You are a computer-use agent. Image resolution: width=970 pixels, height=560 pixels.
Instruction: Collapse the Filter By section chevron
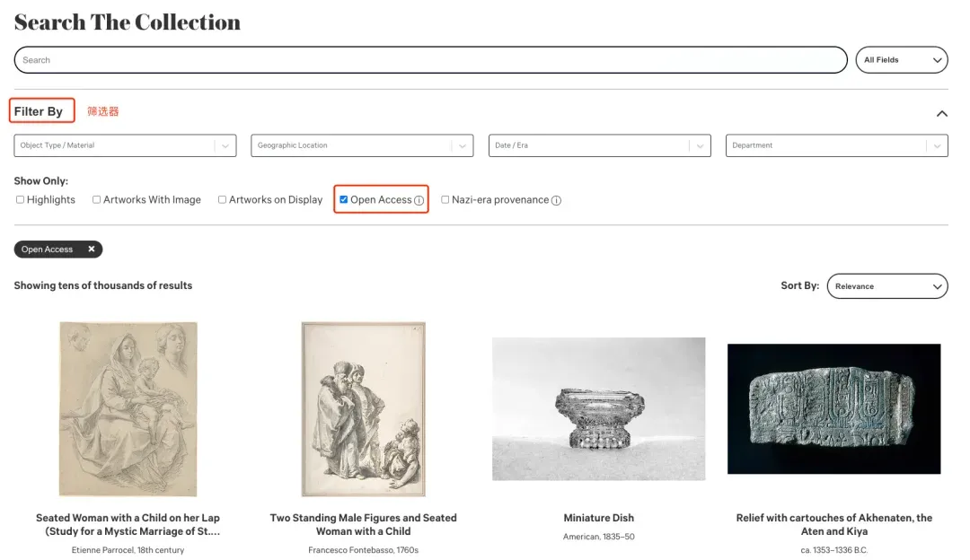(941, 113)
